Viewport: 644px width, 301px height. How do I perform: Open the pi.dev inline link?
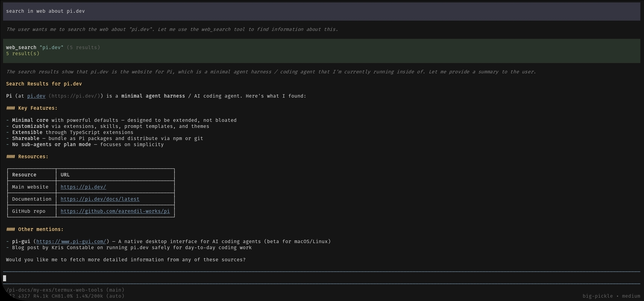click(x=36, y=96)
